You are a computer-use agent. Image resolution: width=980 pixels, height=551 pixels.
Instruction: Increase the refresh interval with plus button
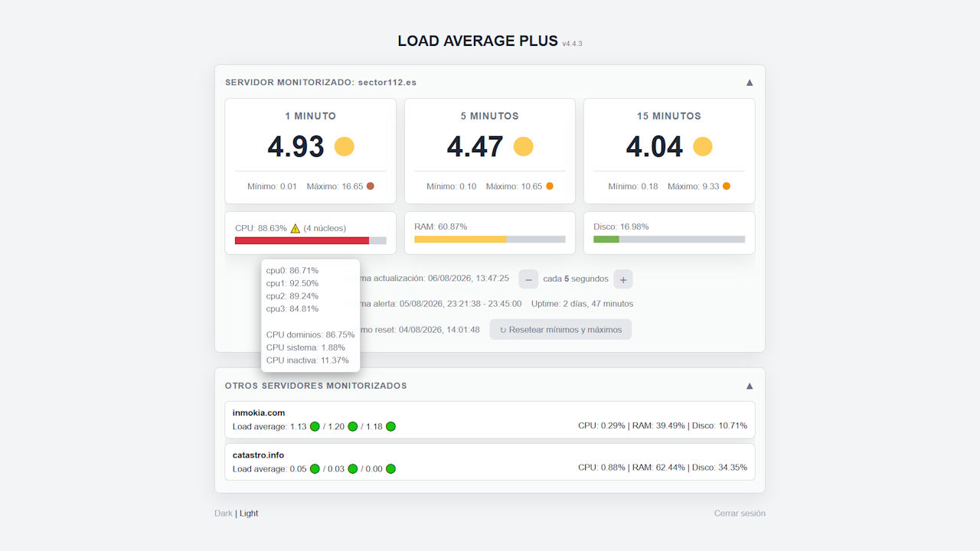pyautogui.click(x=623, y=279)
